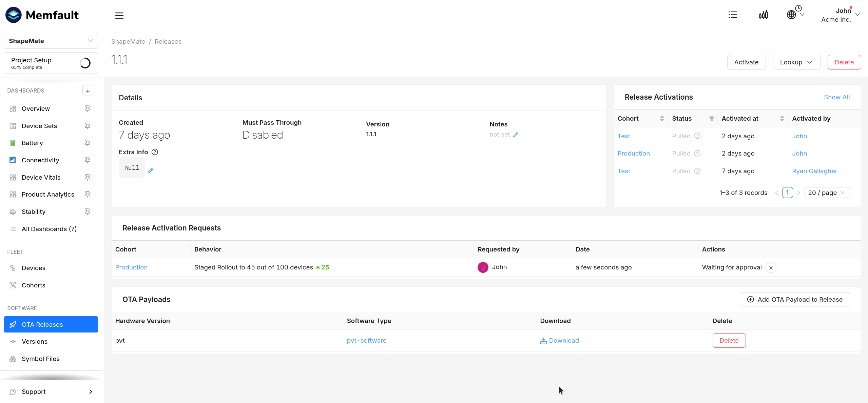Open the 20 / page size selector

tap(827, 193)
